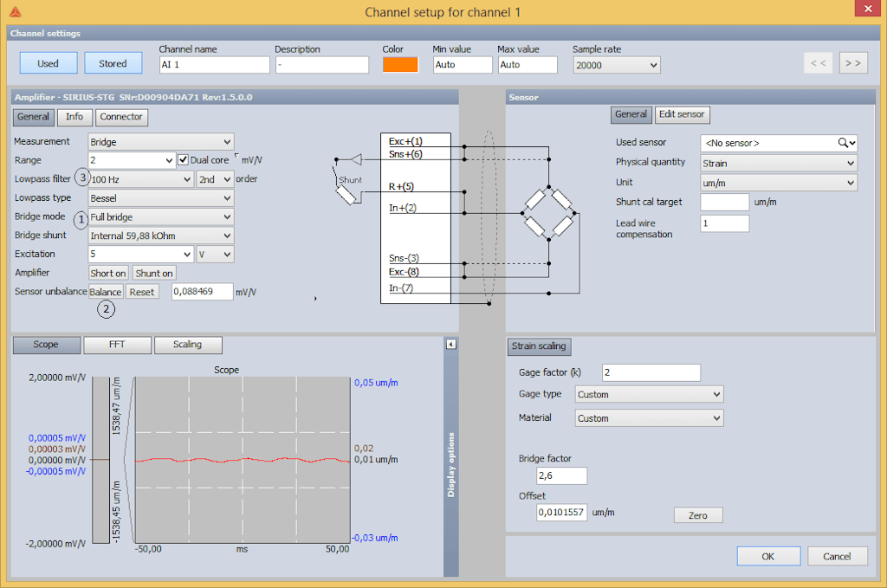
Task: Click the Balance sensor unbalance button
Action: [x=105, y=291]
